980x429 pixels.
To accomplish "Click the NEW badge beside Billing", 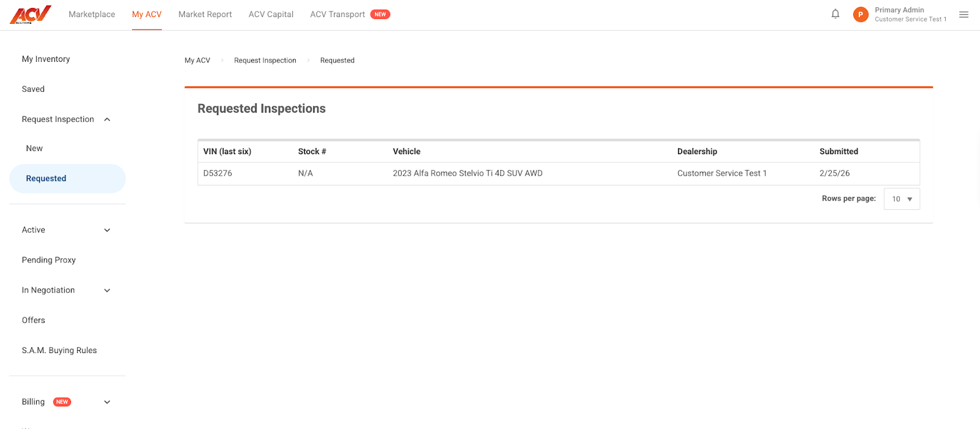I will point(62,402).
